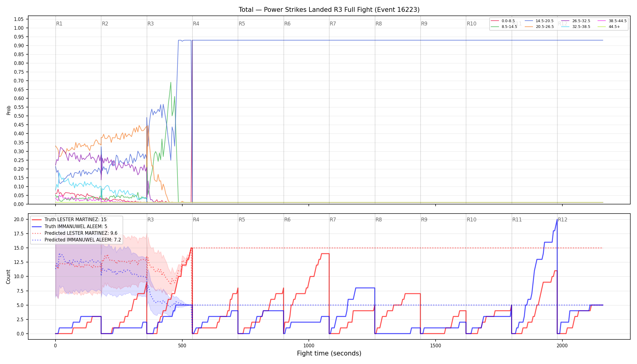This screenshot has height=364, width=637.
Task: Click the x-axis tick label '1500'
Action: 436,345
